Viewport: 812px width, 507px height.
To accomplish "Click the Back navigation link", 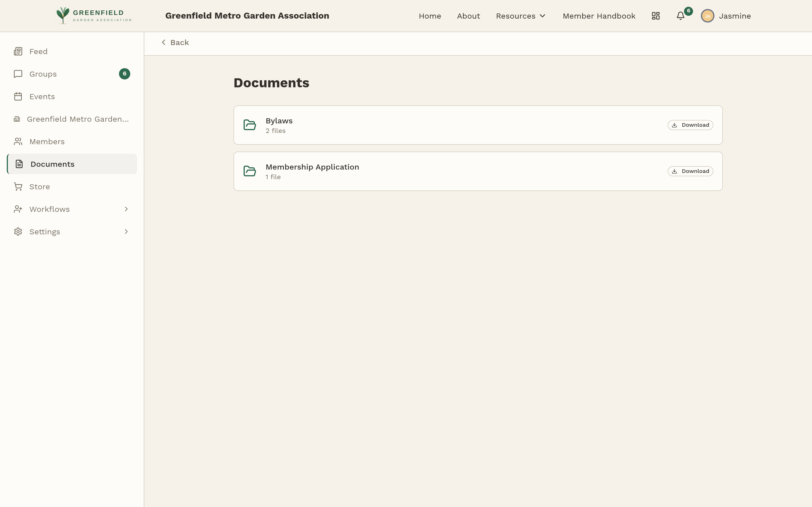I will pyautogui.click(x=175, y=42).
